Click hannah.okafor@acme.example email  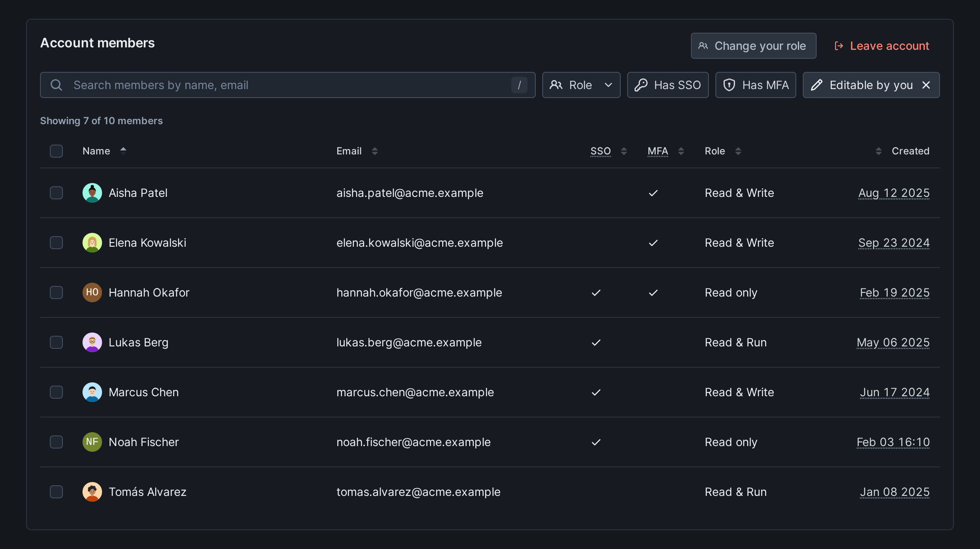(419, 292)
